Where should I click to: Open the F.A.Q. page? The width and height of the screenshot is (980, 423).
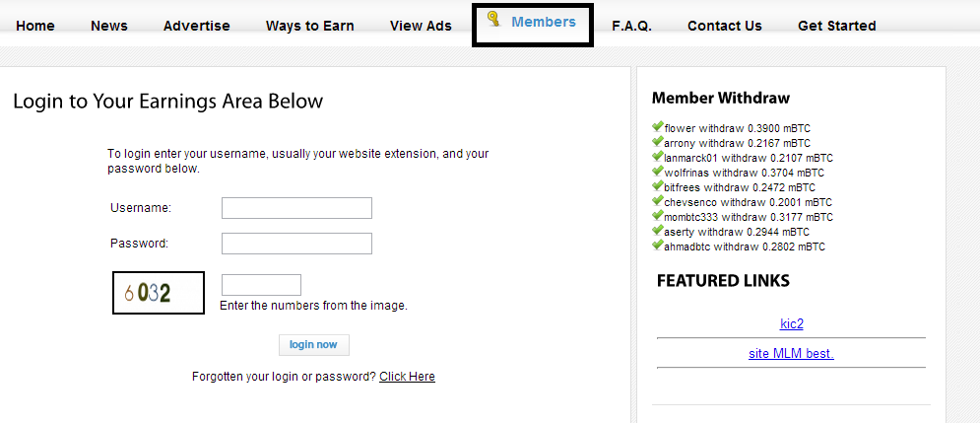point(632,26)
